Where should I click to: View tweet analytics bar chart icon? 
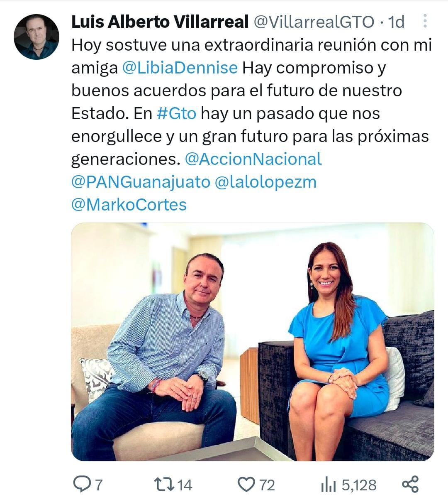329,485
